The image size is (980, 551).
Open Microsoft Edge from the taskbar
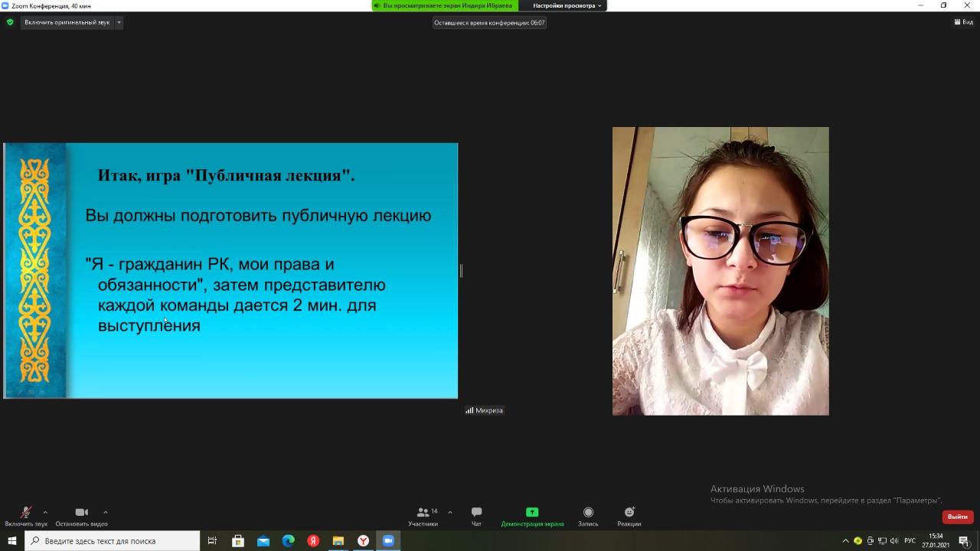click(x=288, y=541)
